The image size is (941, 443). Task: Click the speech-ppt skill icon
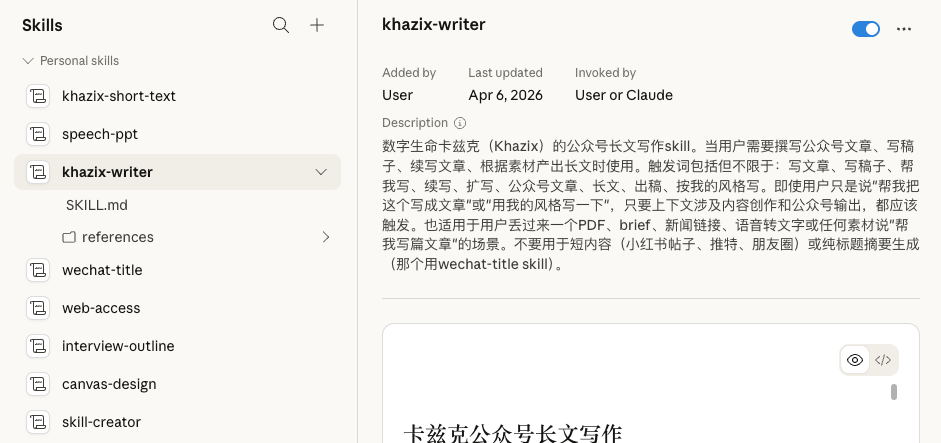[38, 134]
